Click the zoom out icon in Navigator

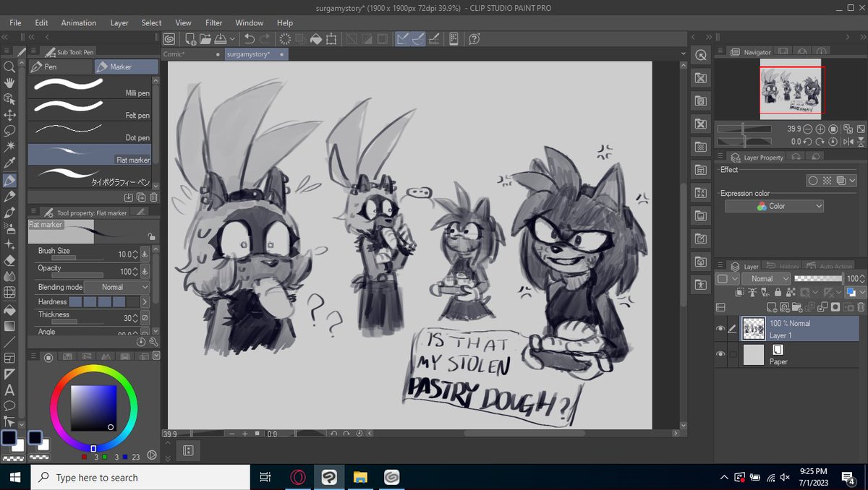click(x=807, y=129)
